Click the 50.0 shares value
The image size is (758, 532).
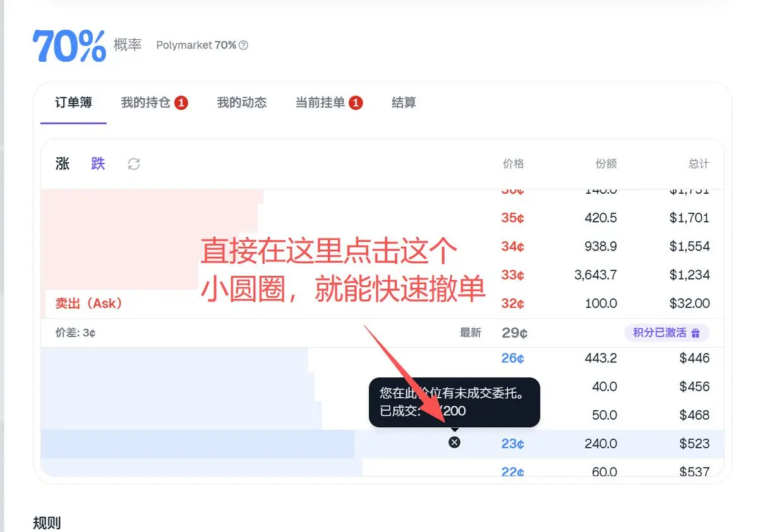pos(605,415)
